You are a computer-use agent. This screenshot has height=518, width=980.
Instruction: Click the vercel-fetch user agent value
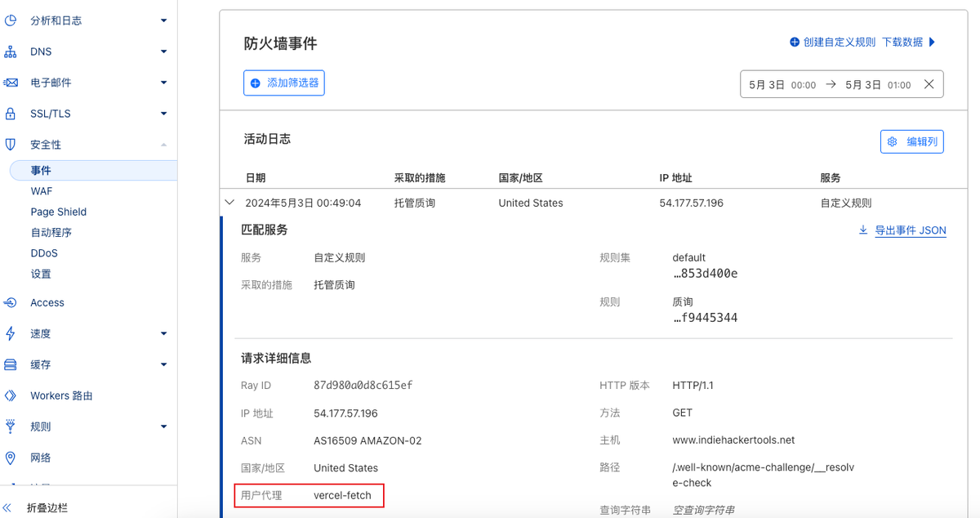tap(342, 495)
